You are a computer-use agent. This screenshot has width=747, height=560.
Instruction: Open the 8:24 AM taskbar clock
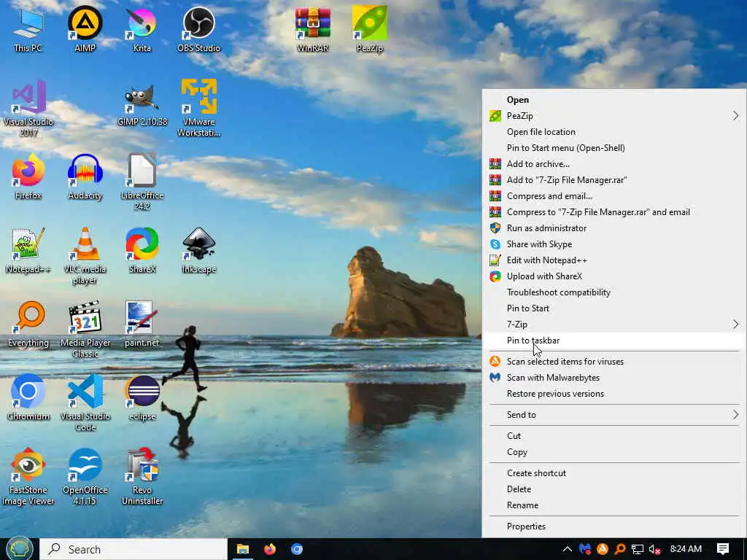click(x=686, y=549)
